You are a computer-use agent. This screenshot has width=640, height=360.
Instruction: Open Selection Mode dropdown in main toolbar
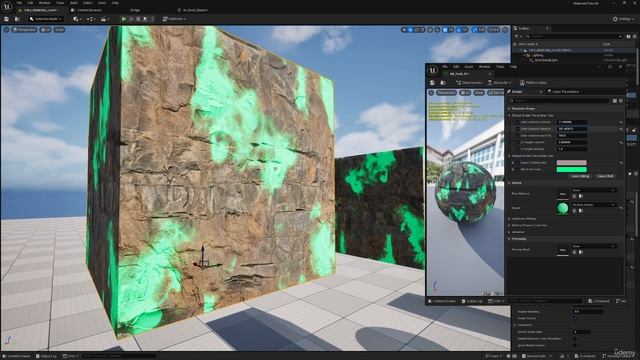pos(46,19)
